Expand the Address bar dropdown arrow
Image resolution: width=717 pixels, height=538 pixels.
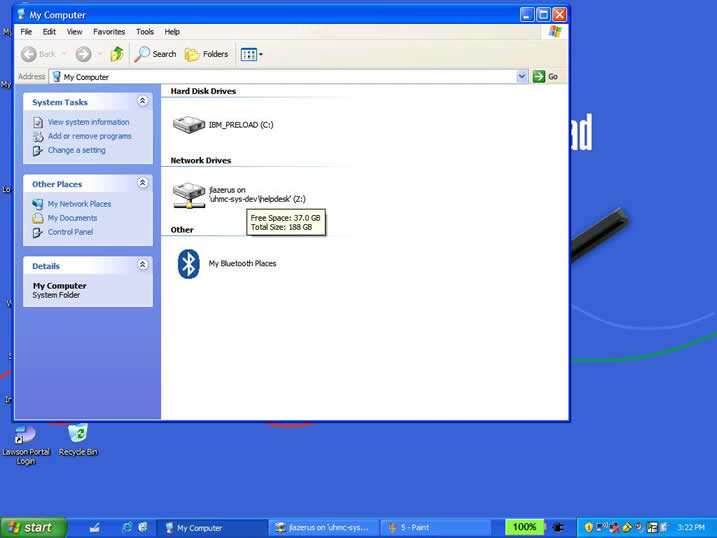tap(522, 77)
